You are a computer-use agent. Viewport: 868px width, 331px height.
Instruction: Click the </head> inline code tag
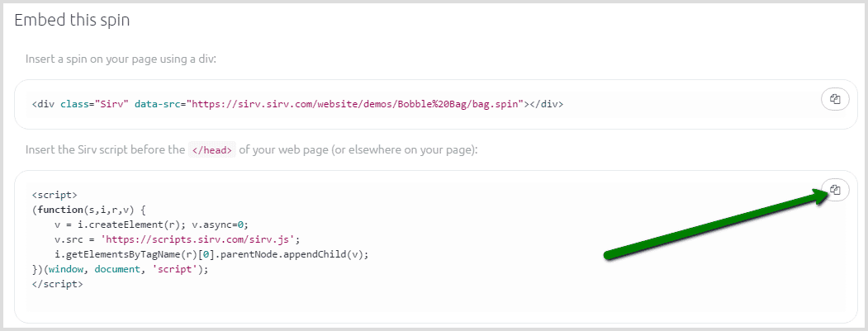(212, 150)
